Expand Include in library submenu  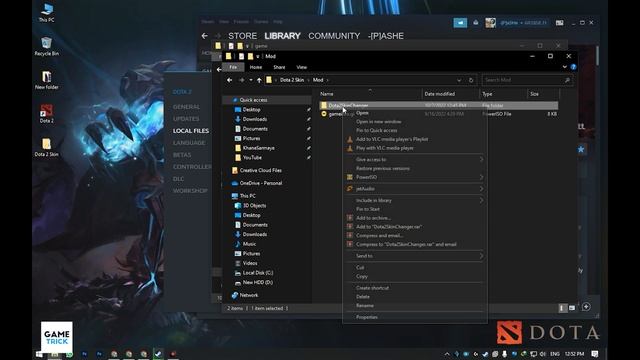(x=415, y=200)
